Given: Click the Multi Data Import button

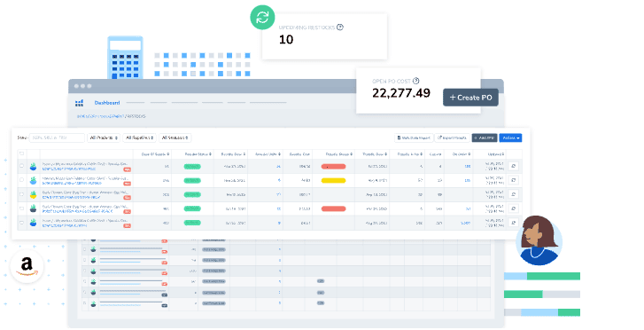Looking at the screenshot, I should pyautogui.click(x=414, y=137).
